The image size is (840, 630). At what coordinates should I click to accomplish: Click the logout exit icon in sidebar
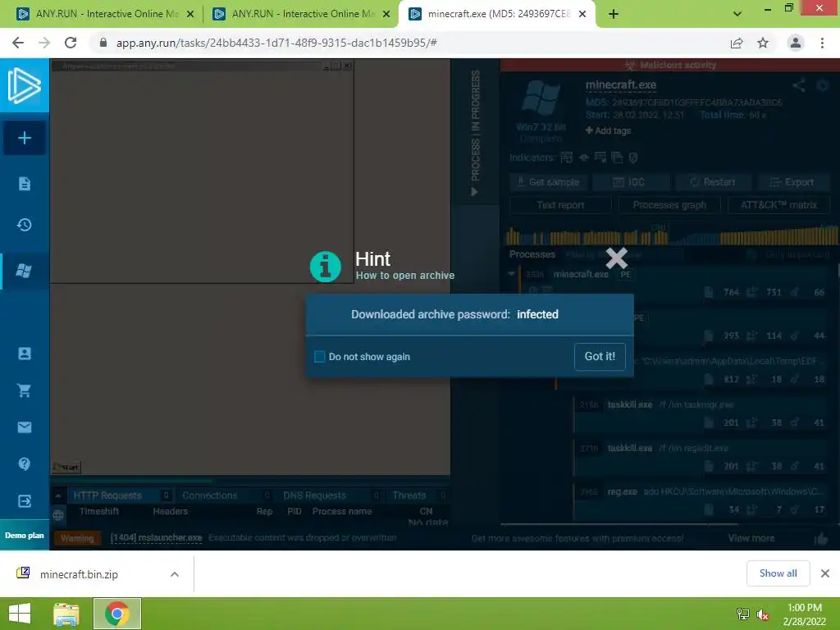[x=24, y=501]
